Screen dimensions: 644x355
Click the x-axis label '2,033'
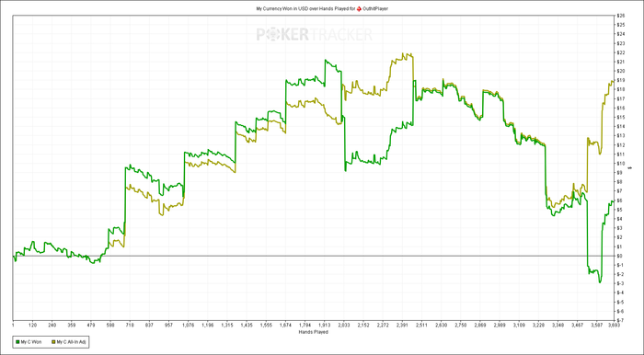click(x=344, y=325)
